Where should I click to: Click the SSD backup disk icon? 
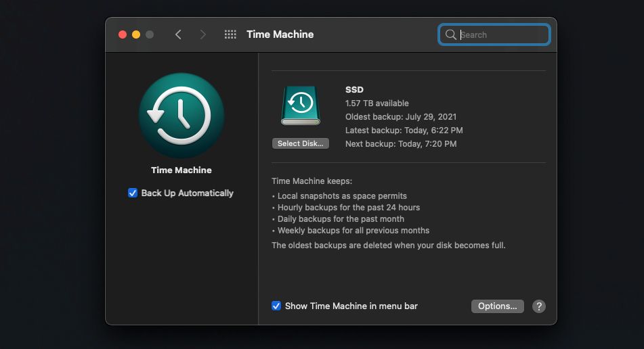point(300,106)
